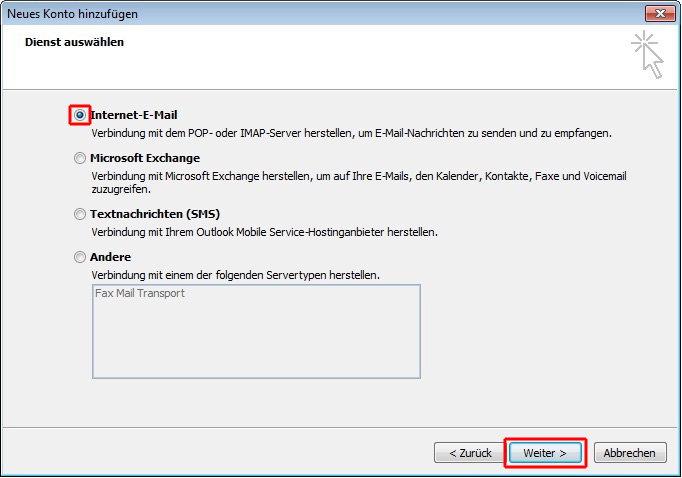Click empty area of server types listbox
Viewport: 682px width, 478px height.
pyautogui.click(x=256, y=341)
